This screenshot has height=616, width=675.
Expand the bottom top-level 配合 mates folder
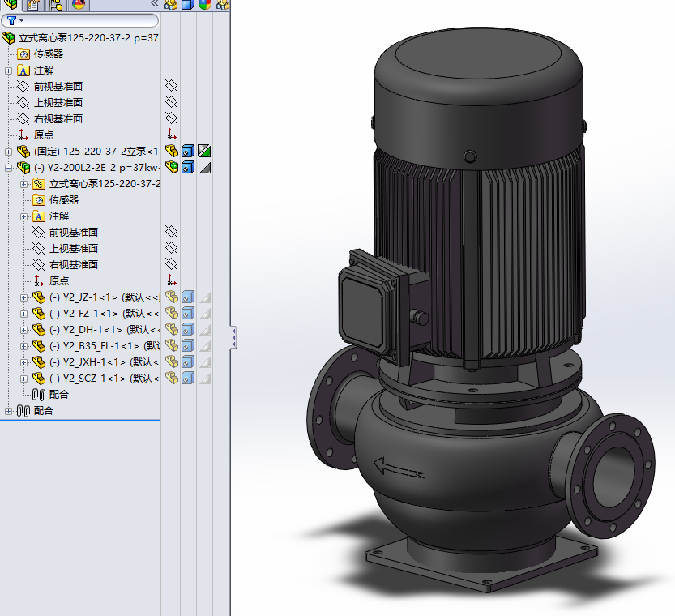click(x=8, y=412)
